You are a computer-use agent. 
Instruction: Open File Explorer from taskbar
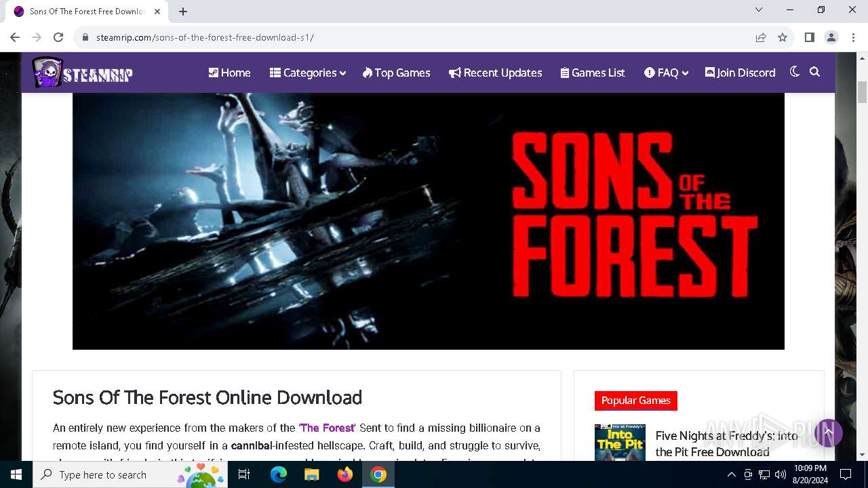click(x=312, y=474)
